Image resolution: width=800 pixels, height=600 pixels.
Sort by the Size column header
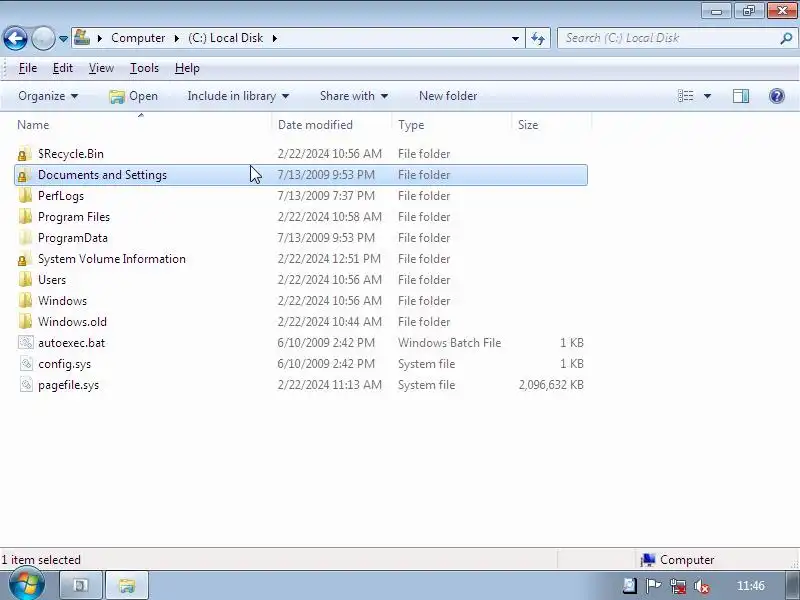pos(528,125)
